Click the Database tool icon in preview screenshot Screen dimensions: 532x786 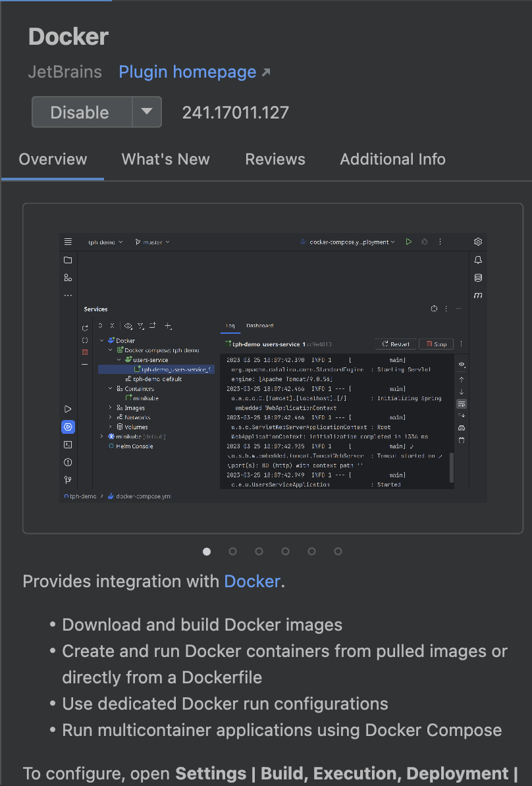[x=478, y=278]
